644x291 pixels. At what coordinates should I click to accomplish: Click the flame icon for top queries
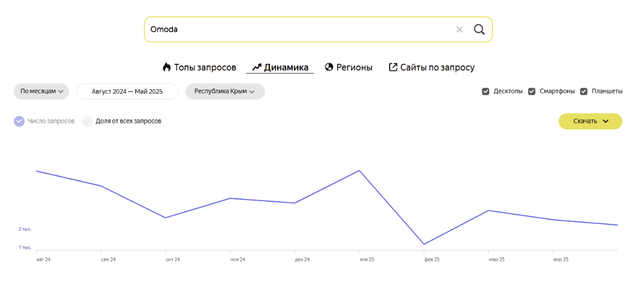coord(167,67)
